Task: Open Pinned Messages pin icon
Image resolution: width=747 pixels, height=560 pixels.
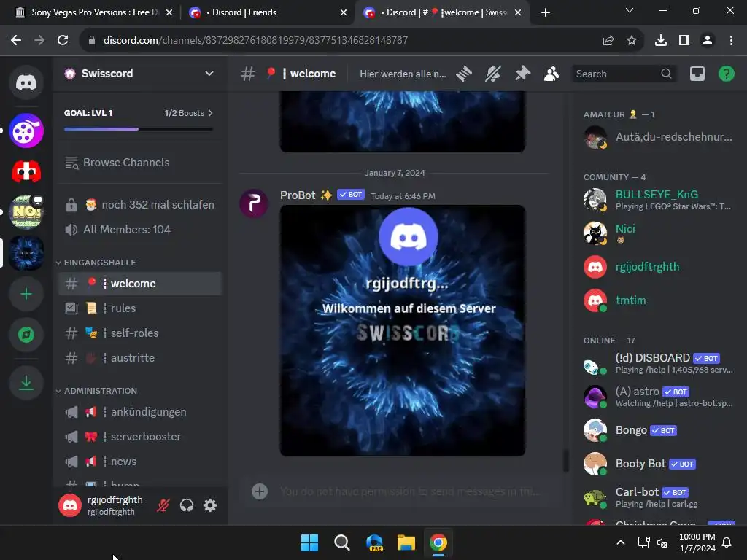Action: pyautogui.click(x=522, y=74)
